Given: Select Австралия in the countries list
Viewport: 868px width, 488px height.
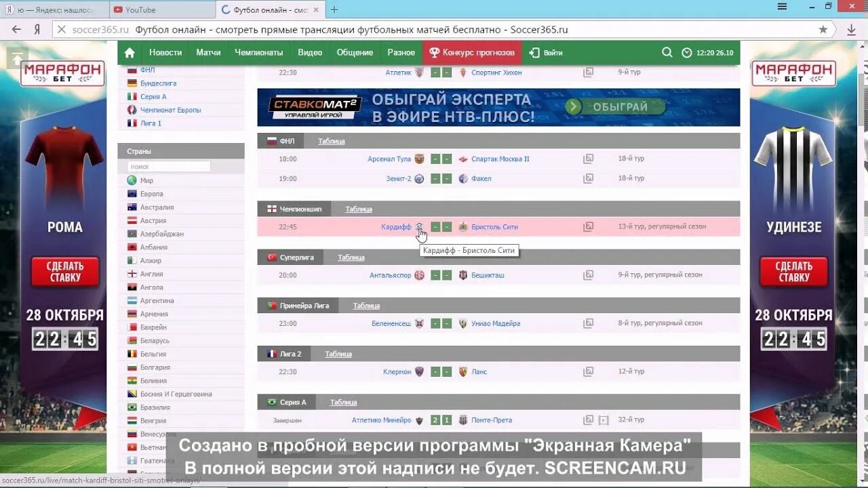Looking at the screenshot, I should (x=157, y=207).
